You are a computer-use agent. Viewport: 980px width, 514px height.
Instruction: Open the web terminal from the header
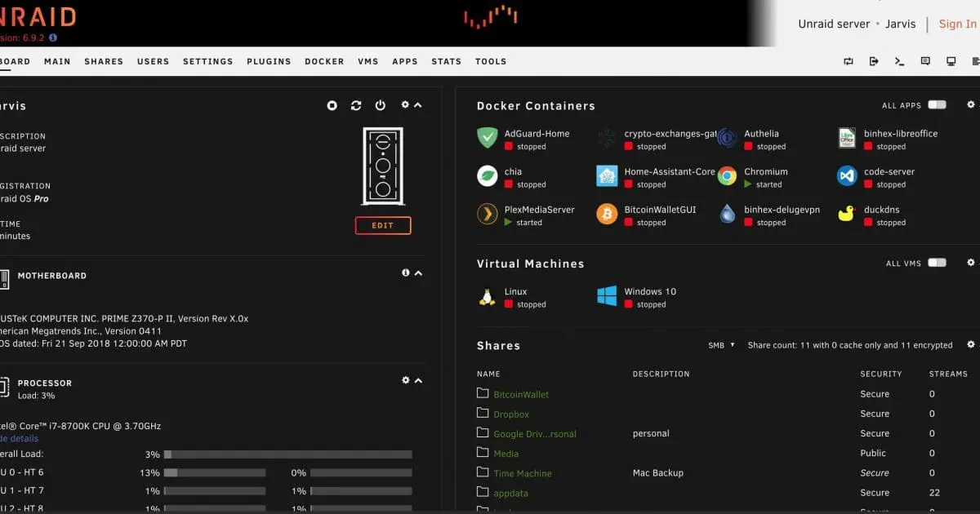pyautogui.click(x=899, y=61)
